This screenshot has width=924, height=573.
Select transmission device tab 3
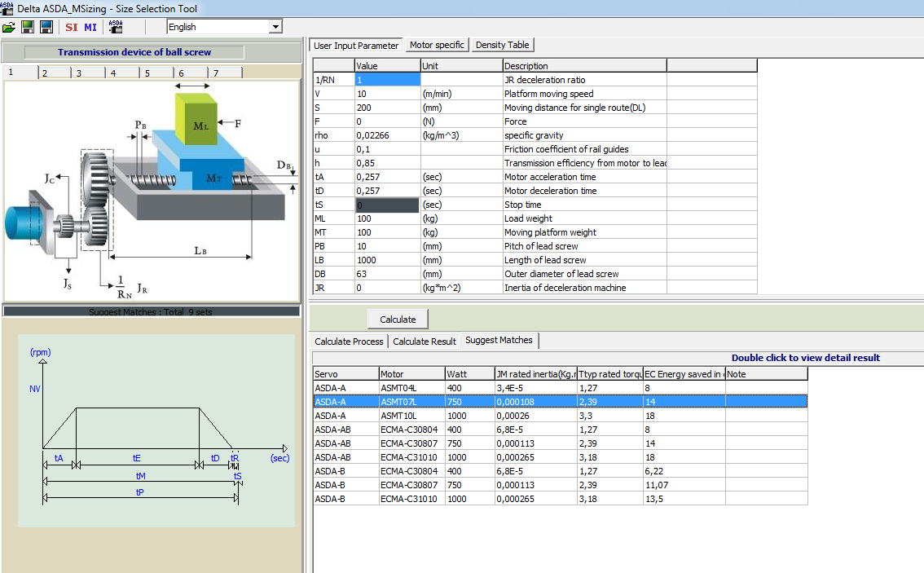[x=89, y=73]
